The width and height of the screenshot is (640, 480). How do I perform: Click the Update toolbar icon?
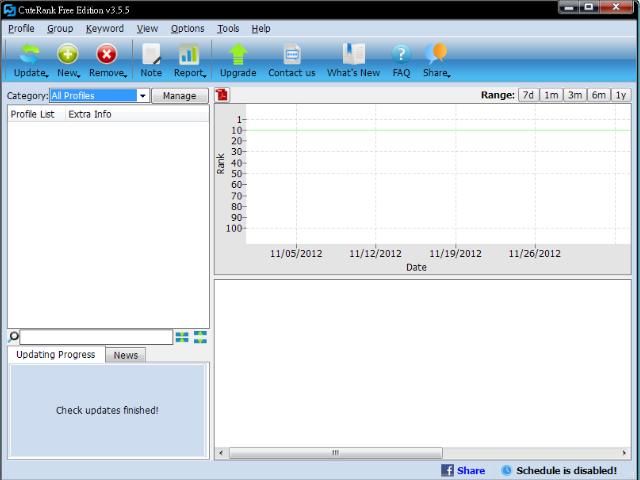tap(29, 55)
